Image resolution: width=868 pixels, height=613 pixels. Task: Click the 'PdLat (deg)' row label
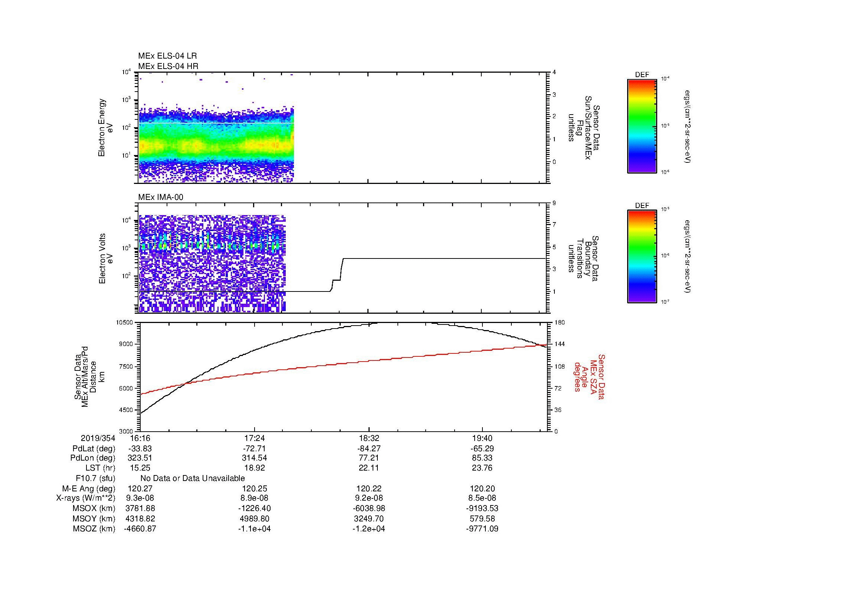(94, 449)
